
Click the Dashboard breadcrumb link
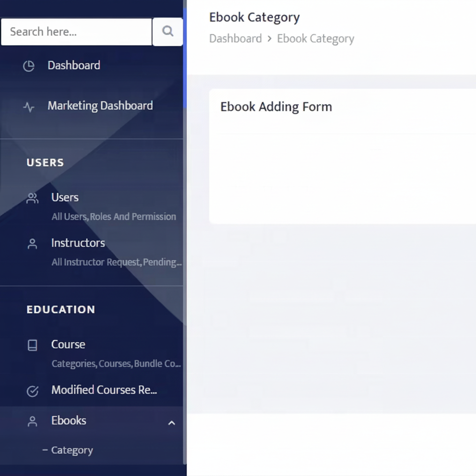(x=236, y=39)
